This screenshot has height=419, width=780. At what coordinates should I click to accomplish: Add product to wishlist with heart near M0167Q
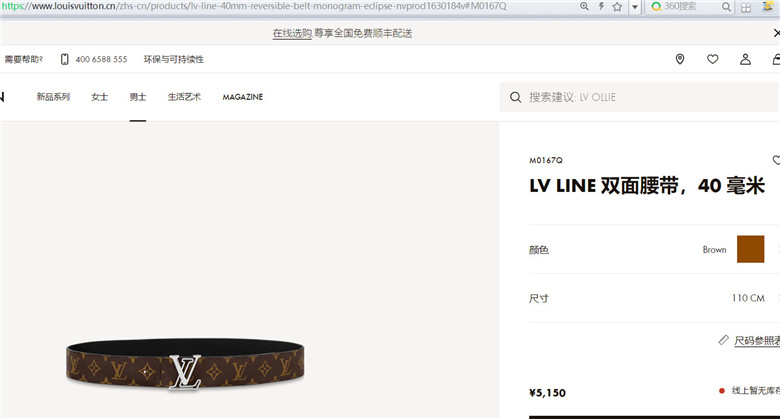click(x=776, y=160)
